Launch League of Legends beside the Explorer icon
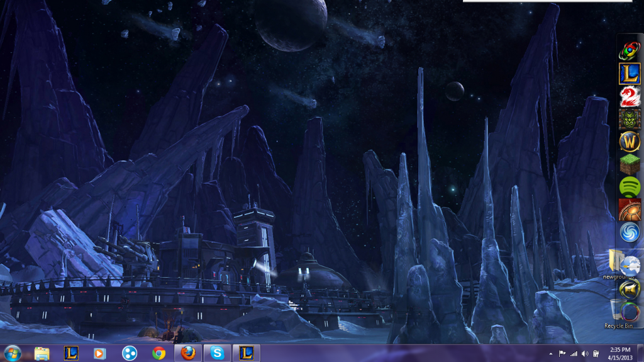This screenshot has height=362, width=644. (x=71, y=353)
